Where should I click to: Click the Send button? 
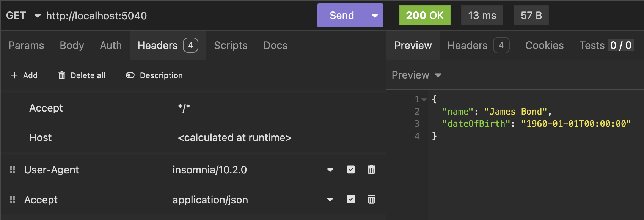[x=342, y=16]
